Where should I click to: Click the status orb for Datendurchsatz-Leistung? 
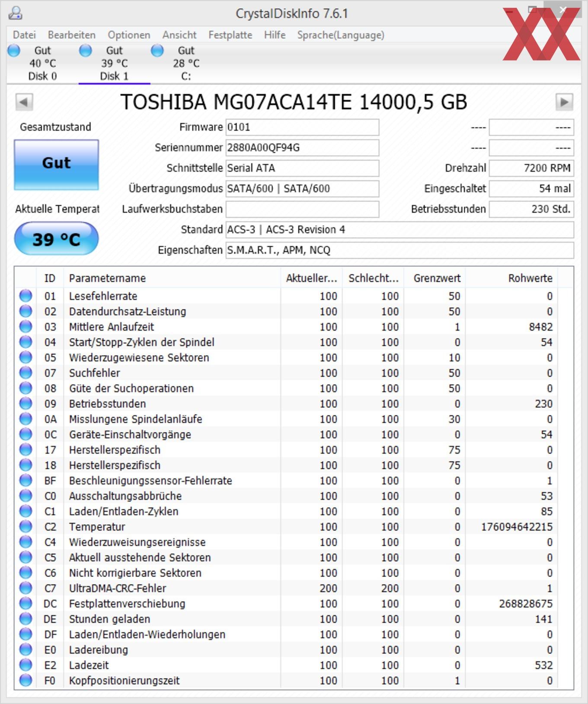[26, 311]
